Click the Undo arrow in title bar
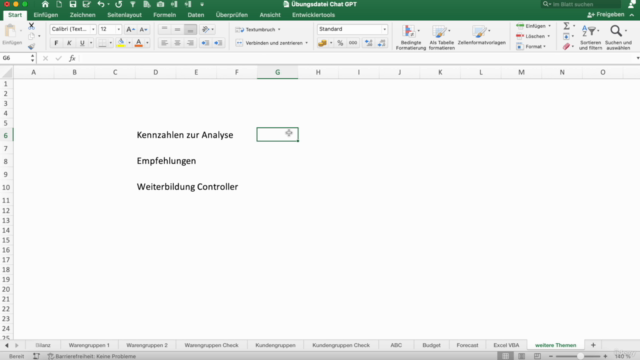Image resolution: width=640 pixels, height=360 pixels. [101, 4]
